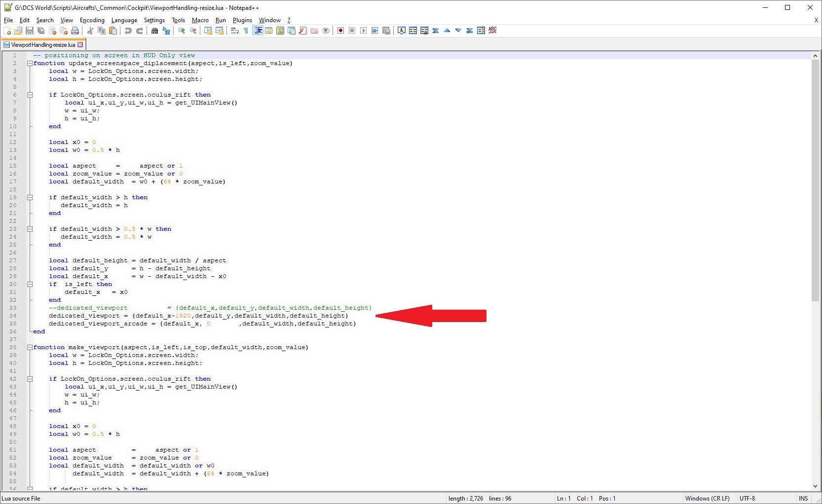822x504 pixels.
Task: Toggle Show all characters pilcrow icon
Action: click(246, 31)
